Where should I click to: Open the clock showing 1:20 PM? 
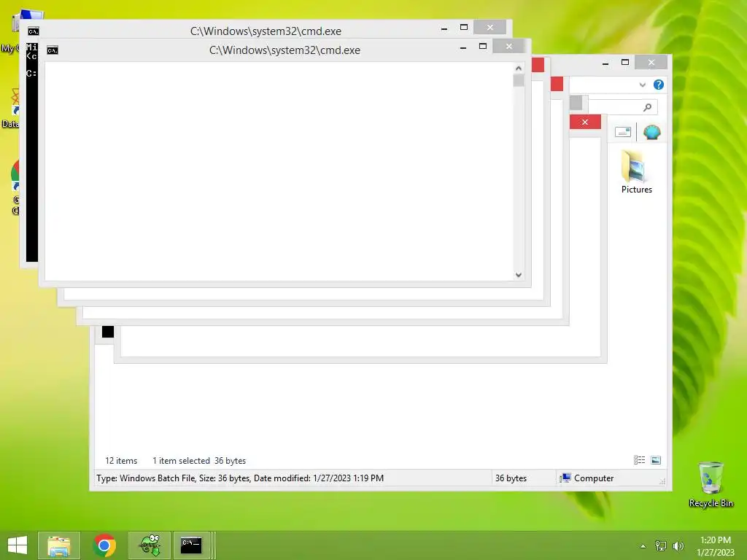[716, 546]
